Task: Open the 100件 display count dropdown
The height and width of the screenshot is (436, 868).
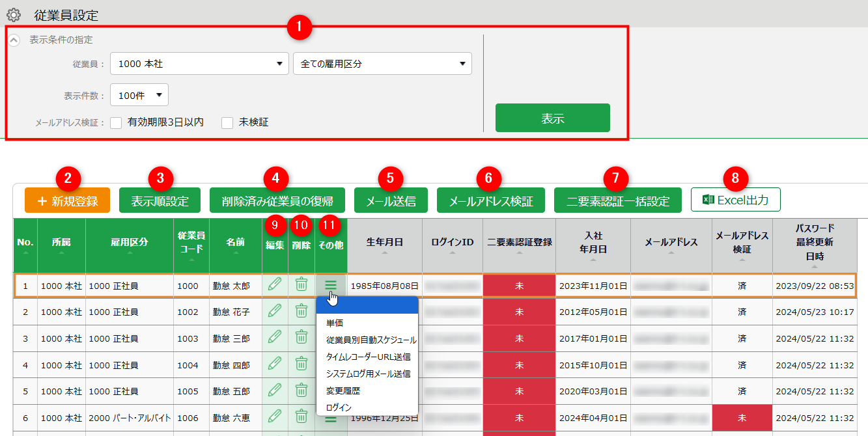Action: [x=139, y=95]
